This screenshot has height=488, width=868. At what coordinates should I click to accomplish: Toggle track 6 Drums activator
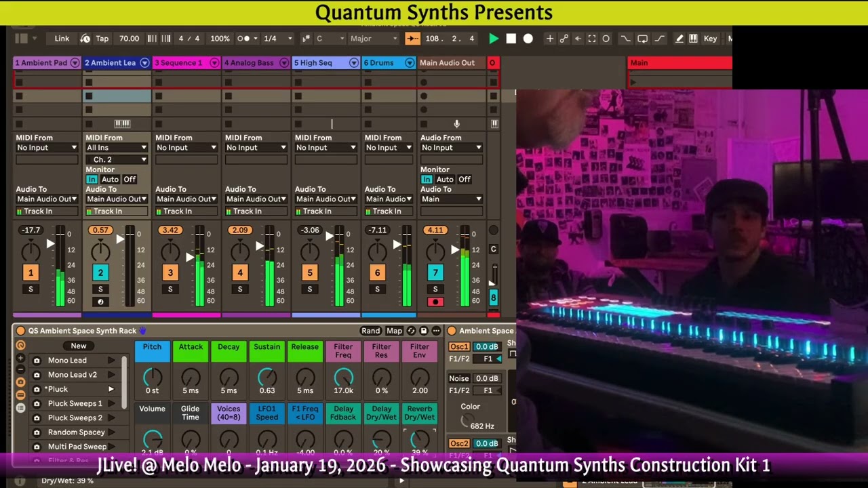click(x=378, y=272)
